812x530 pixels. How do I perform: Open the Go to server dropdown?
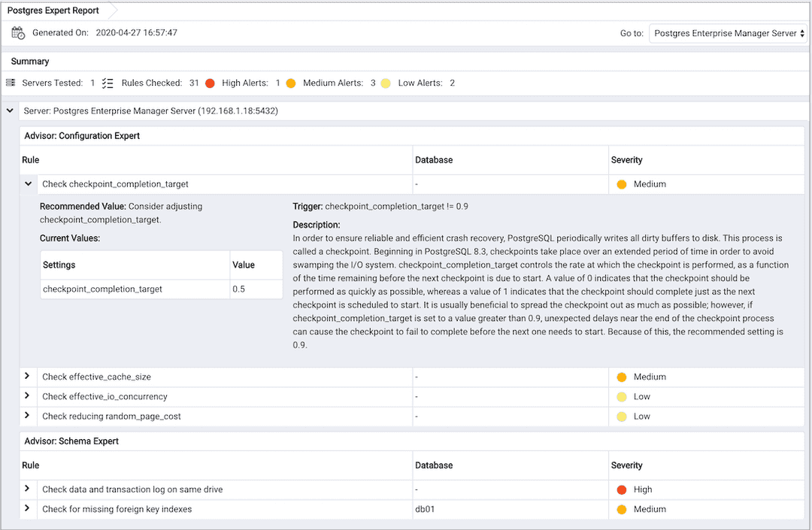pyautogui.click(x=728, y=33)
